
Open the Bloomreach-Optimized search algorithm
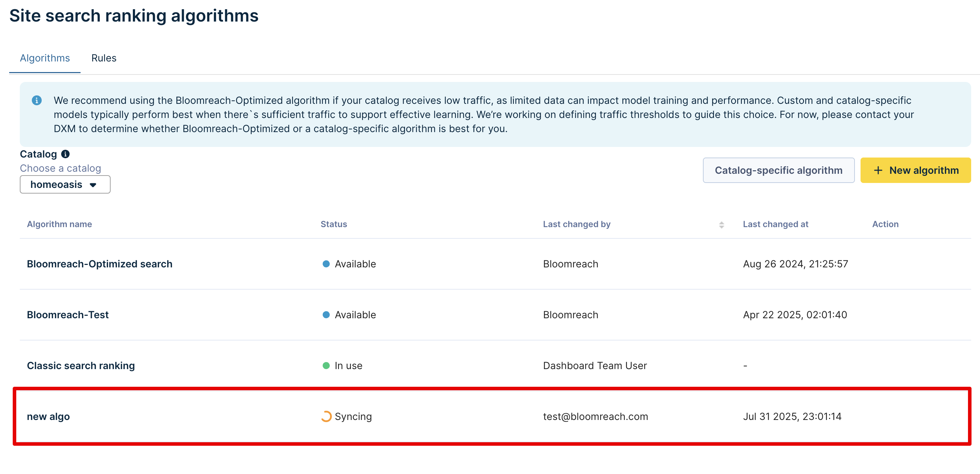pos(100,264)
